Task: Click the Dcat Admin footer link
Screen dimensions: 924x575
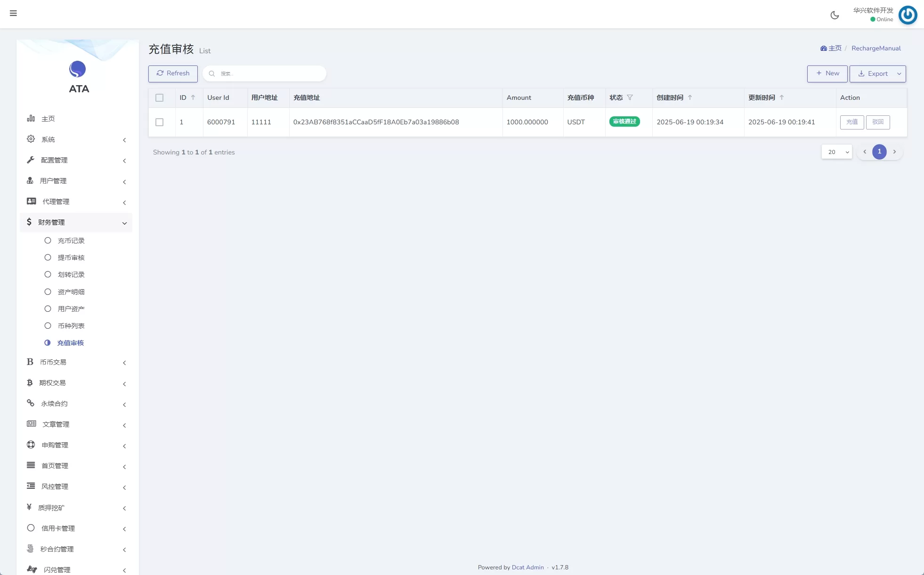Action: [x=527, y=567]
